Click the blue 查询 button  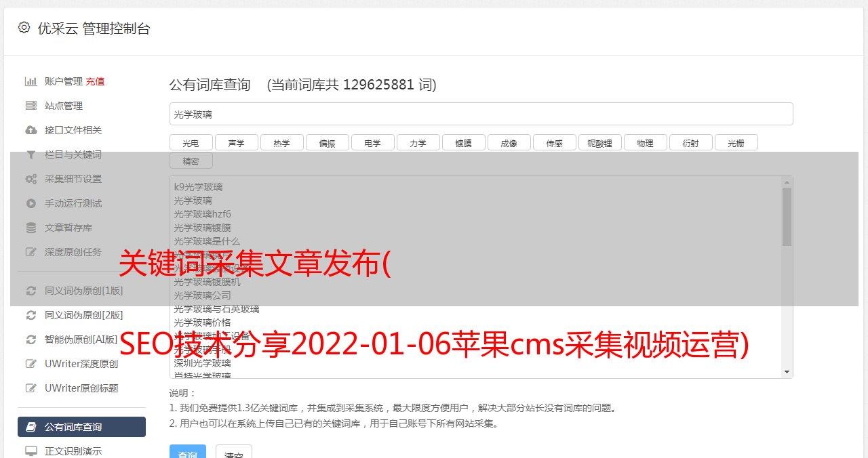click(188, 453)
